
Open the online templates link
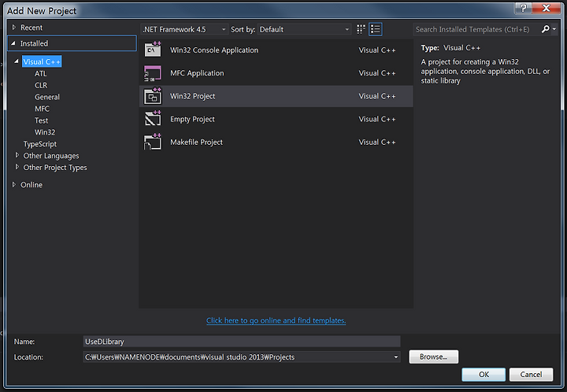[x=276, y=320]
